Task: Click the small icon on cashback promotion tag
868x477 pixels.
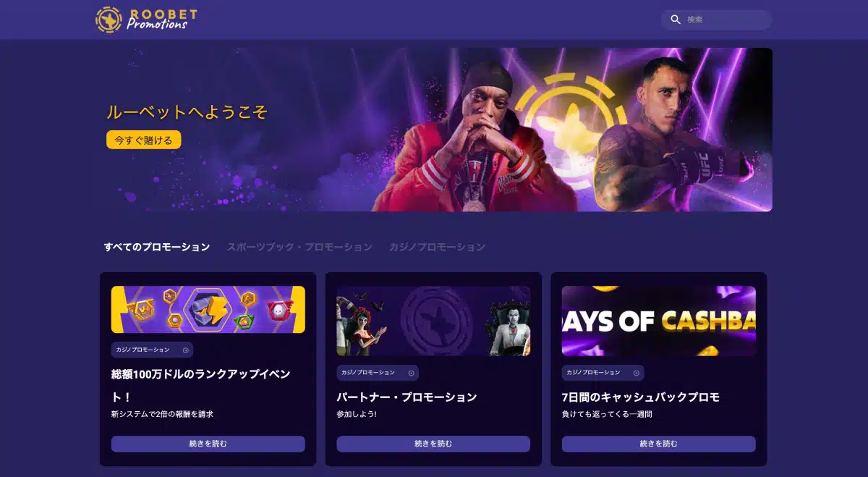Action: 637,373
